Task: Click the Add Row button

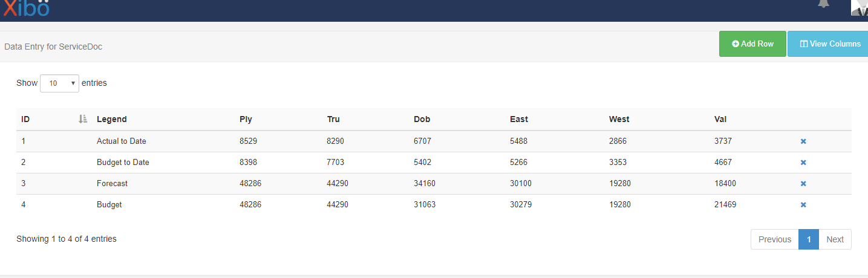Action: (x=752, y=44)
